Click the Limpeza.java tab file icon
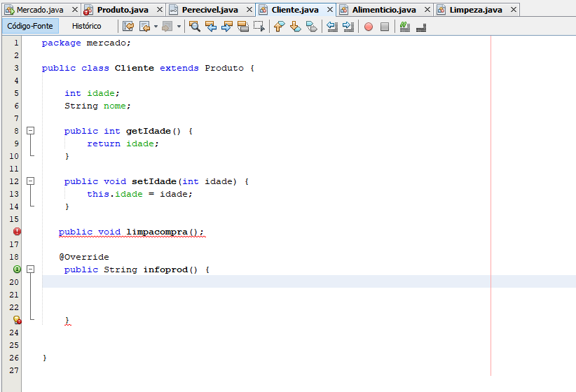Screen dimensions: 576x392 tap(441, 10)
